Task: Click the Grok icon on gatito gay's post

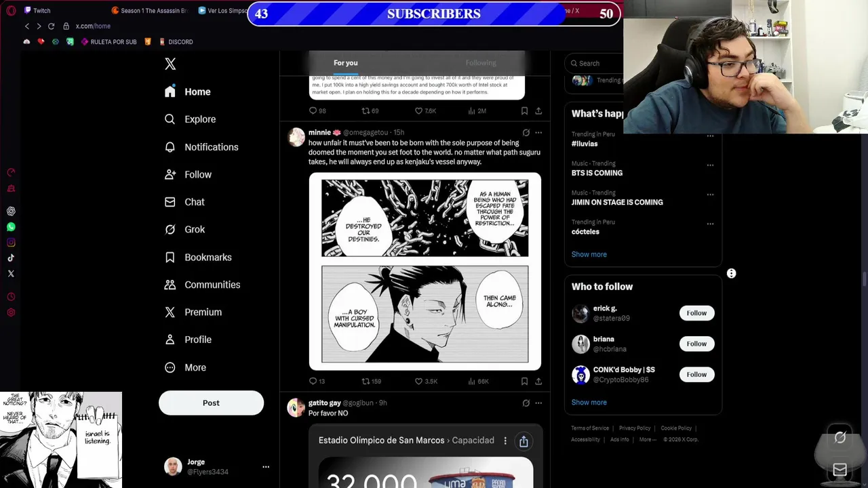Action: [x=526, y=403]
